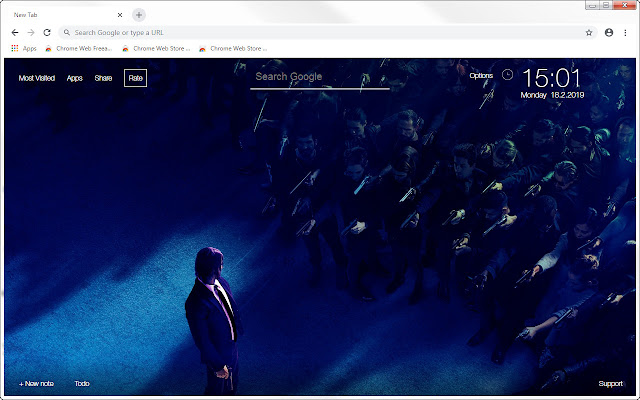The image size is (640, 400).
Task: Focus the Search Google field on the page
Action: pyautogui.click(x=320, y=77)
